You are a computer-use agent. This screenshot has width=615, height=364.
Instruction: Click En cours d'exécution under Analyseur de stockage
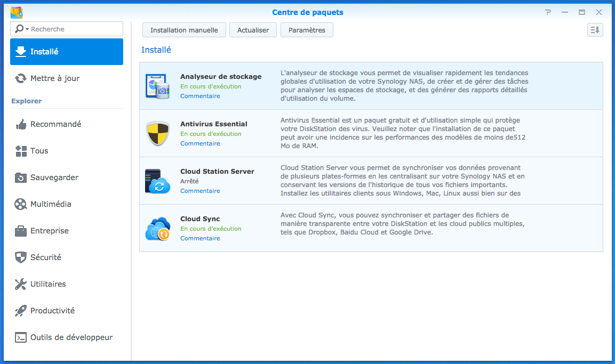point(211,86)
